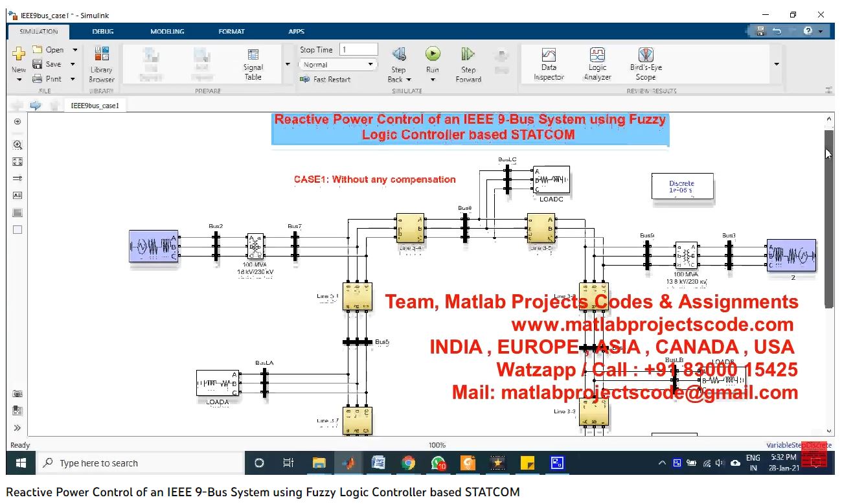Expand the simulation mode Normal dropdown
The image size is (842, 504).
coord(371,65)
